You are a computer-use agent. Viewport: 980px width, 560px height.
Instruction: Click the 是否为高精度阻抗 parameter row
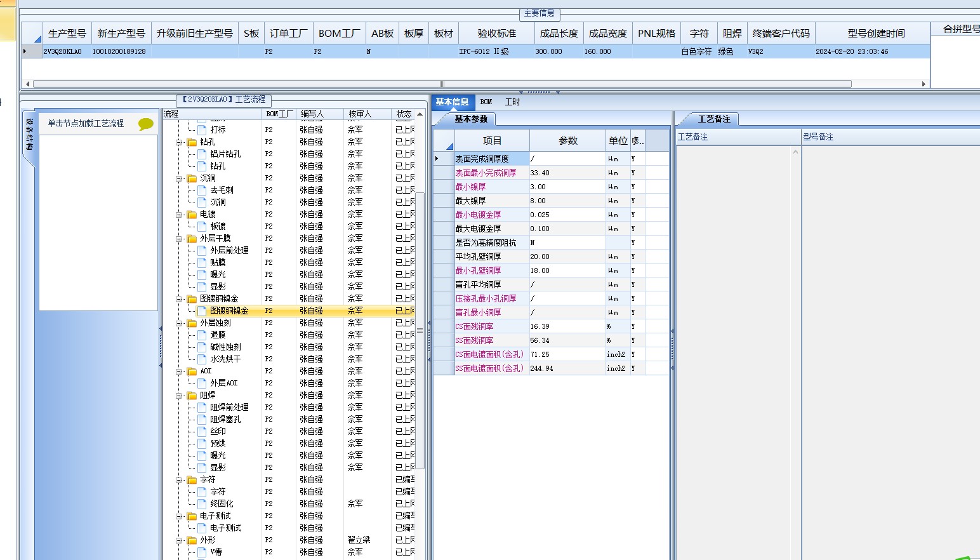551,243
